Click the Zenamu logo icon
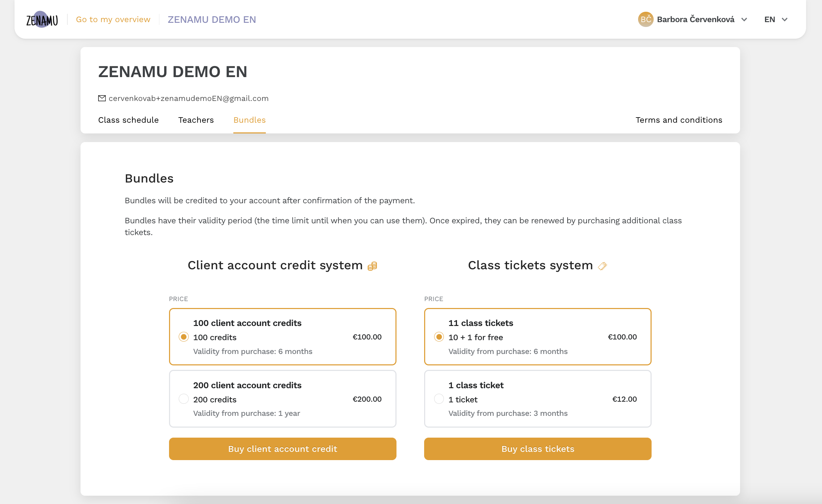The height and width of the screenshot is (504, 822). (42, 19)
